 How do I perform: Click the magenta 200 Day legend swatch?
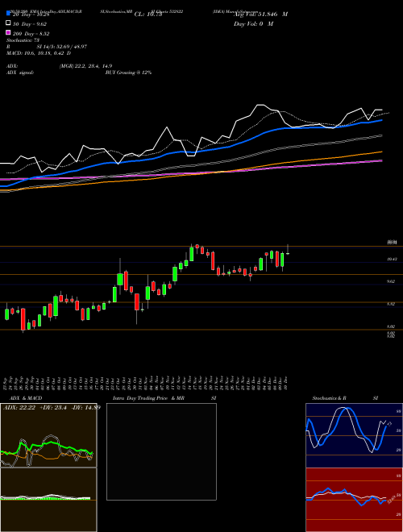(8, 32)
